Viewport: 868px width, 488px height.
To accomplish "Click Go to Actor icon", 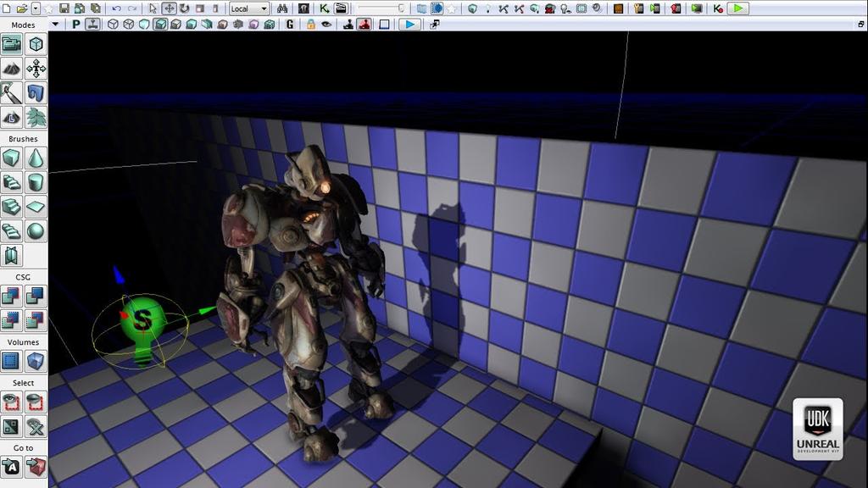I will click(11, 468).
